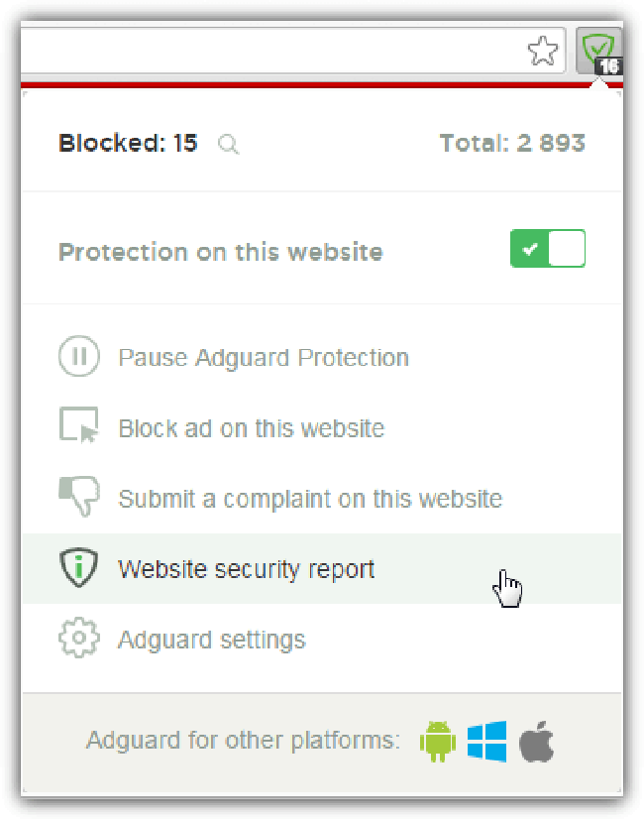Click the block ad cursor icon
The image size is (644, 819).
point(79,427)
